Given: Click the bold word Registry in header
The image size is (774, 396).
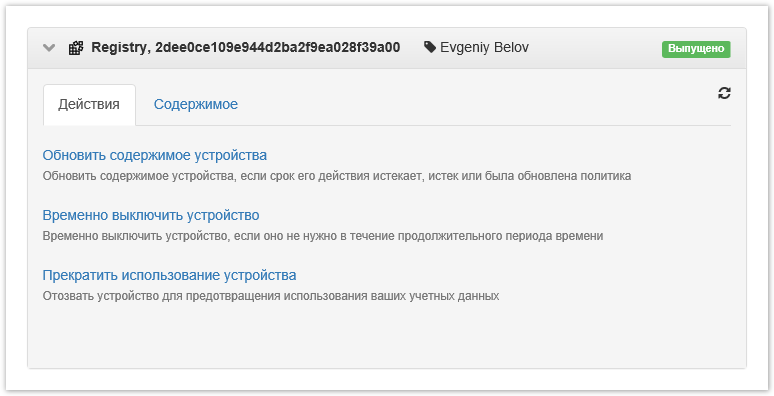Looking at the screenshot, I should (120, 47).
